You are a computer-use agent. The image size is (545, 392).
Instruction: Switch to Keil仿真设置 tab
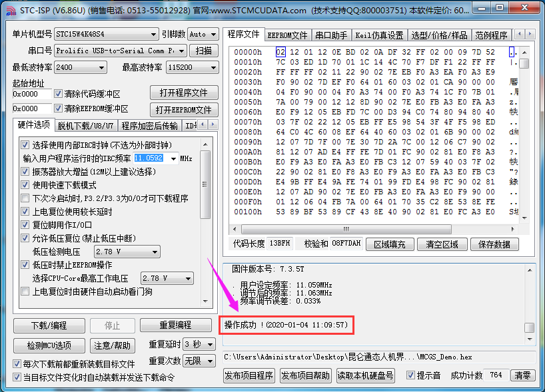coord(379,35)
